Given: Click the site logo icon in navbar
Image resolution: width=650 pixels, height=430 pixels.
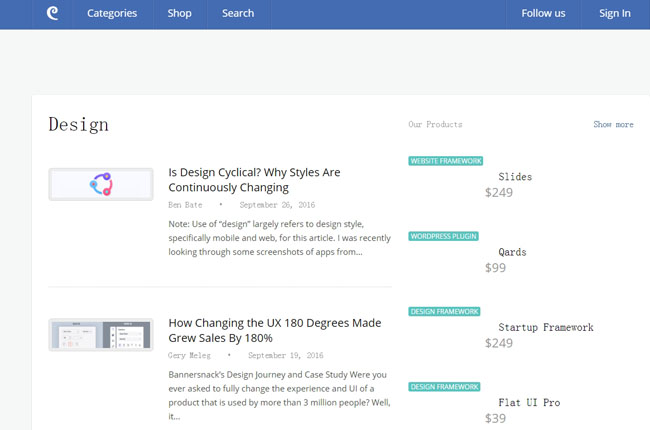Looking at the screenshot, I should pyautogui.click(x=53, y=13).
